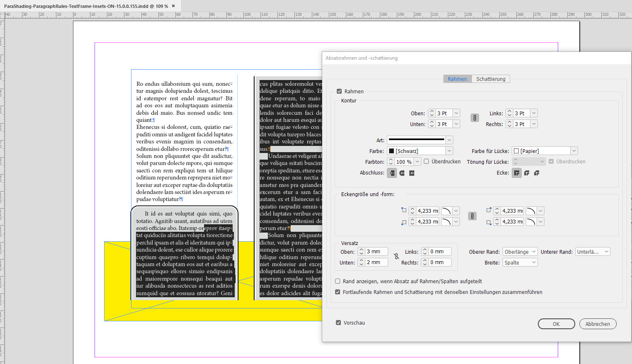Click the chain icon linking Kontur stroke widths
Screen dimensions: 632x364
pyautogui.click(x=474, y=118)
